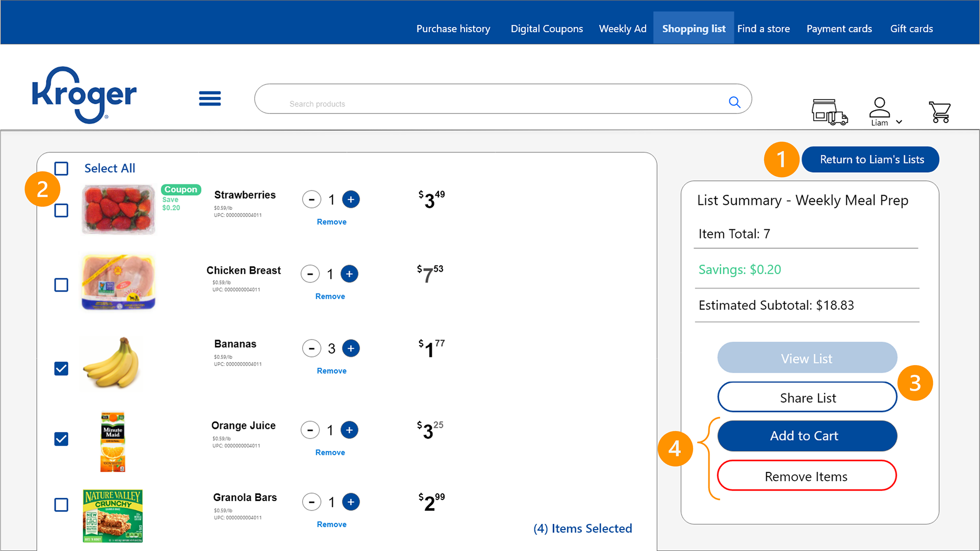Click the search magnifier icon
Screen dimensions: 980x551
(734, 102)
